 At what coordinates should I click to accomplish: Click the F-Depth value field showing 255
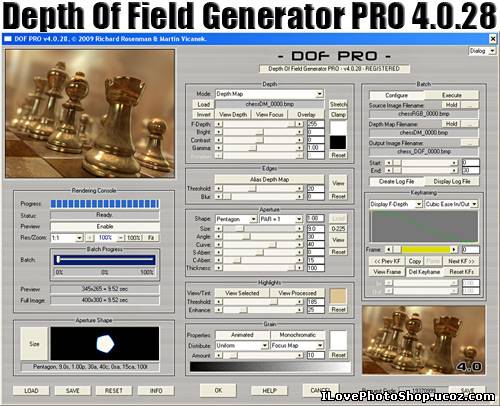(x=315, y=124)
